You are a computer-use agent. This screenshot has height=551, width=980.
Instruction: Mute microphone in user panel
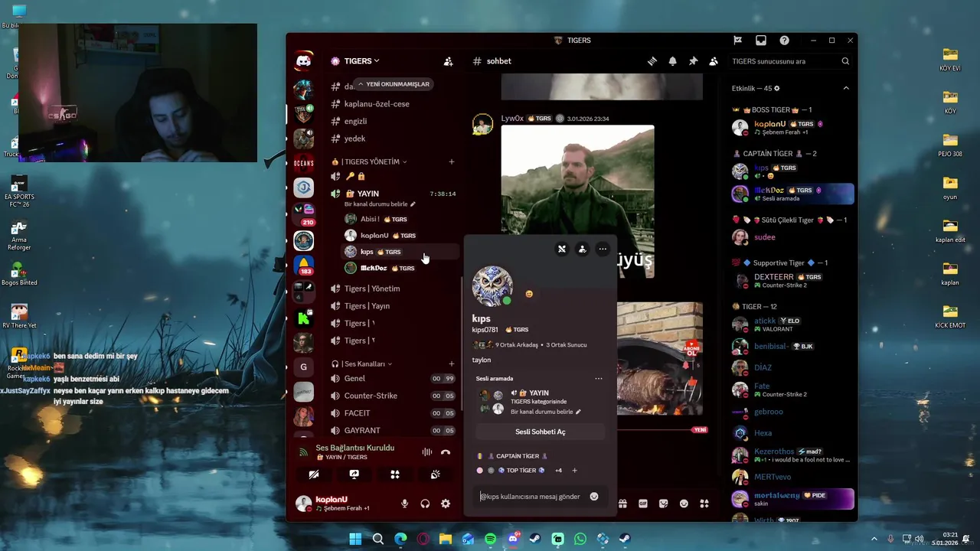[x=404, y=504]
